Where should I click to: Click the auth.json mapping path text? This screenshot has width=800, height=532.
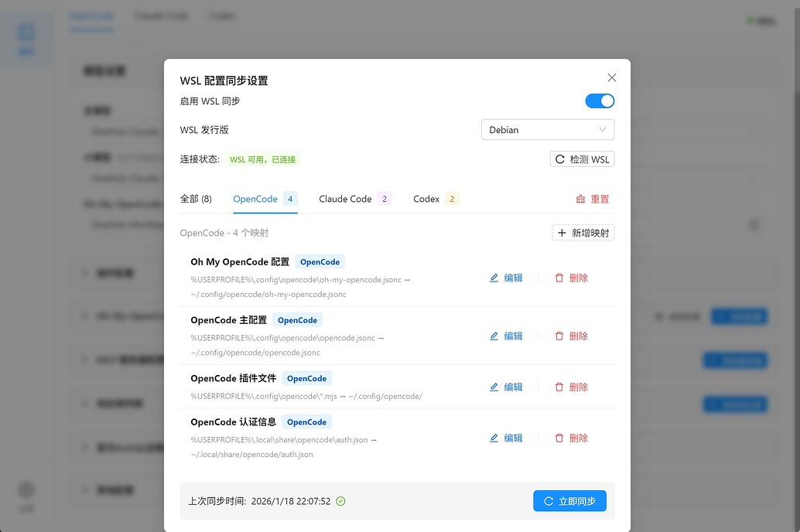tap(284, 447)
